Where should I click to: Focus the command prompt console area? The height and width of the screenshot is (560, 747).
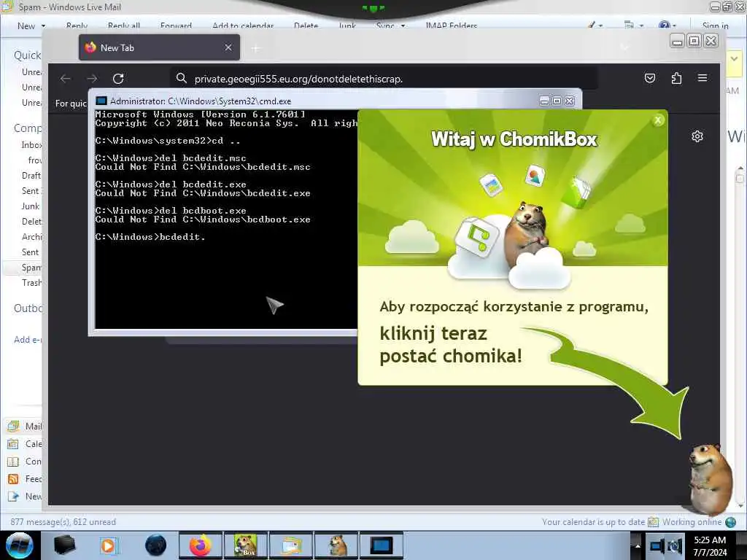pos(226,219)
